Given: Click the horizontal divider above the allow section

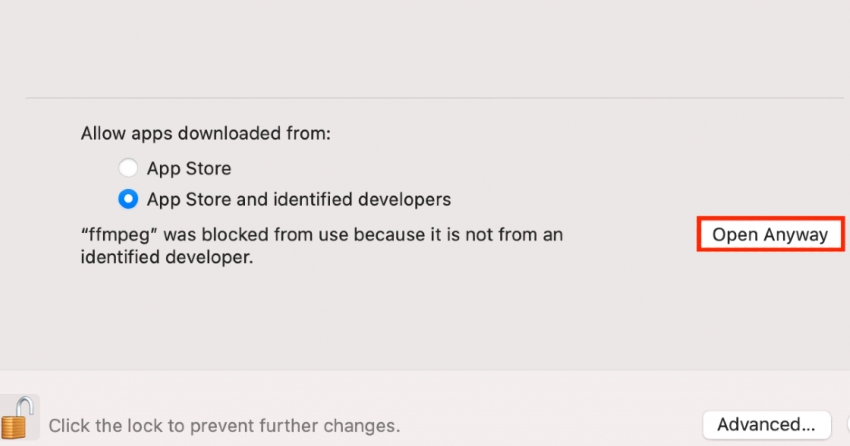Looking at the screenshot, I should click(x=434, y=98).
